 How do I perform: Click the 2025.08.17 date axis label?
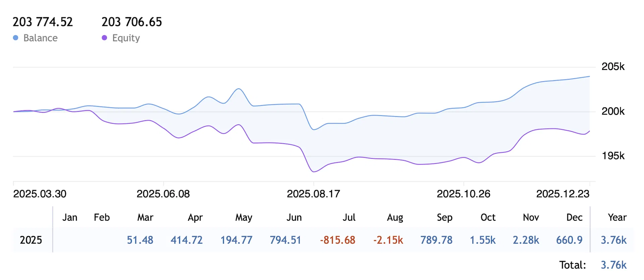313,194
